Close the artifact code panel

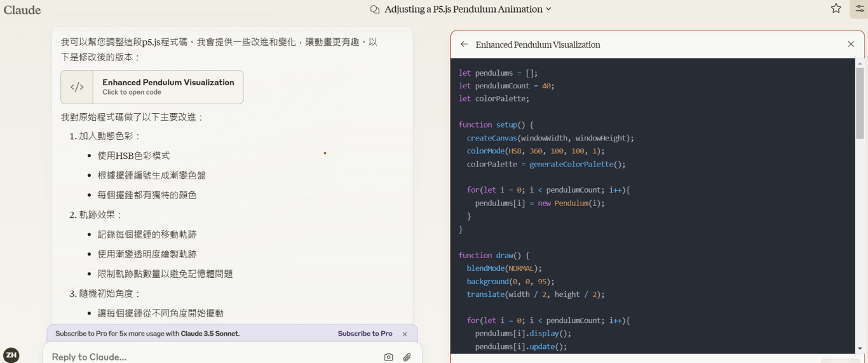(851, 45)
